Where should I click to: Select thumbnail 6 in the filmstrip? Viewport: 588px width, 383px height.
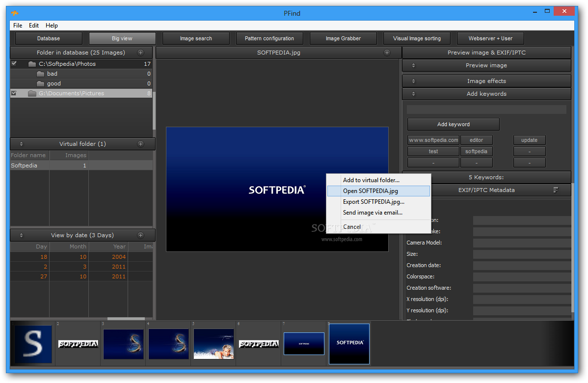pyautogui.click(x=259, y=344)
